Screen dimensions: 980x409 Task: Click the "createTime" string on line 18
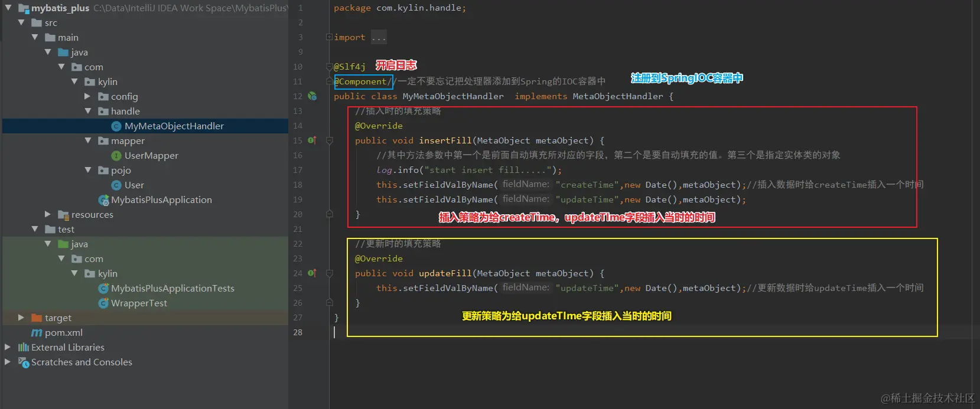pos(587,185)
